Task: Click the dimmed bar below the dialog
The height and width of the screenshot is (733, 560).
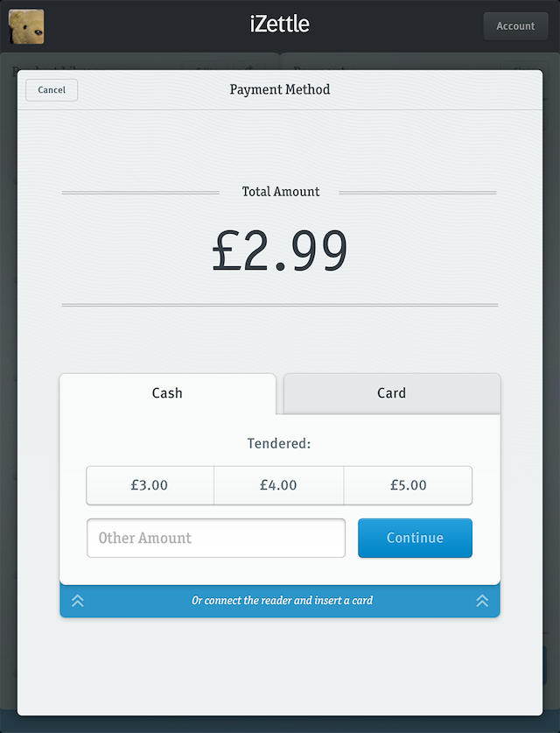Action: pyautogui.click(x=280, y=724)
